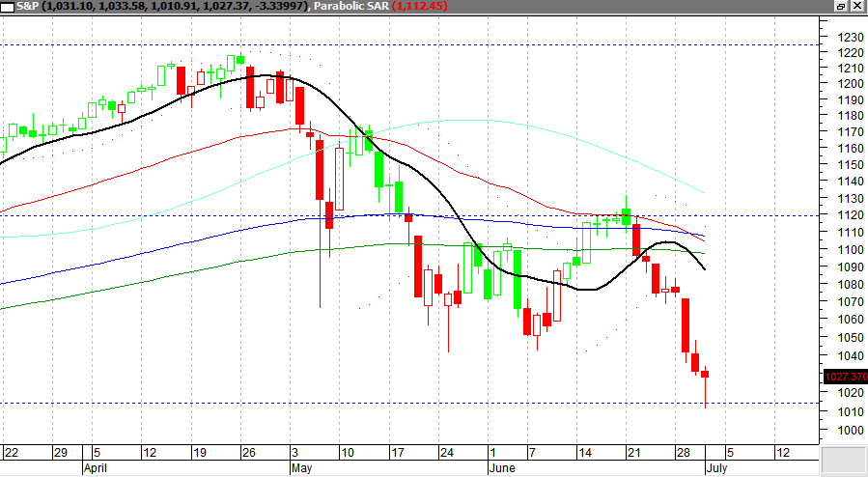The height and width of the screenshot is (477, 868).
Task: Click the date label 7 on time axis
Action: (x=532, y=453)
